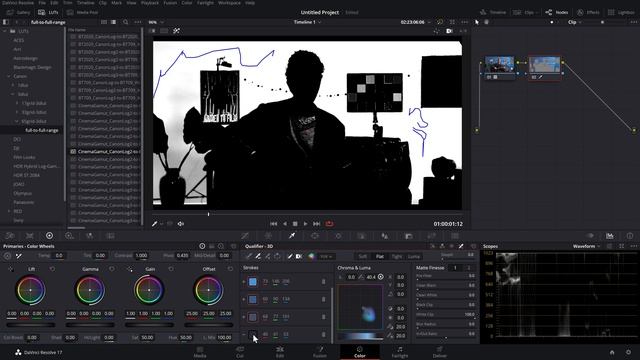Select the light blue stroke swatch
The image size is (640, 360).
(253, 282)
